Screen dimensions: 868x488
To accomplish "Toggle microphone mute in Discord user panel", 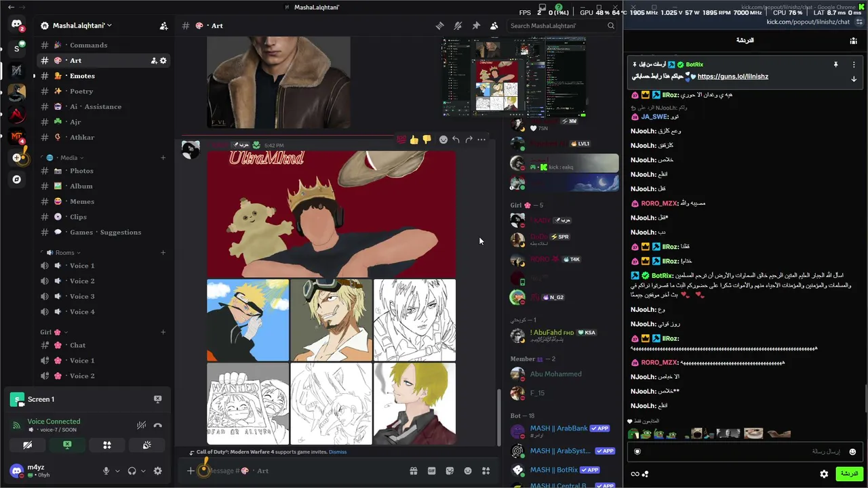I will click(x=106, y=471).
